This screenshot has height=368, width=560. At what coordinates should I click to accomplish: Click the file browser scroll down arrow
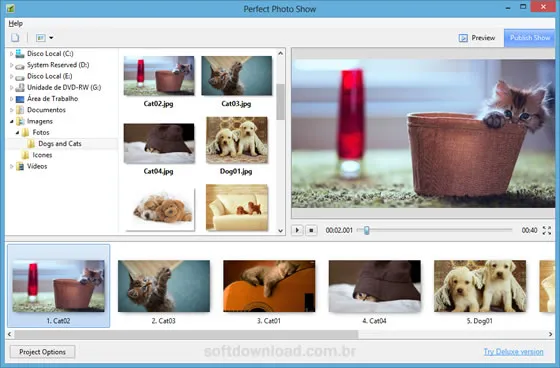280,231
